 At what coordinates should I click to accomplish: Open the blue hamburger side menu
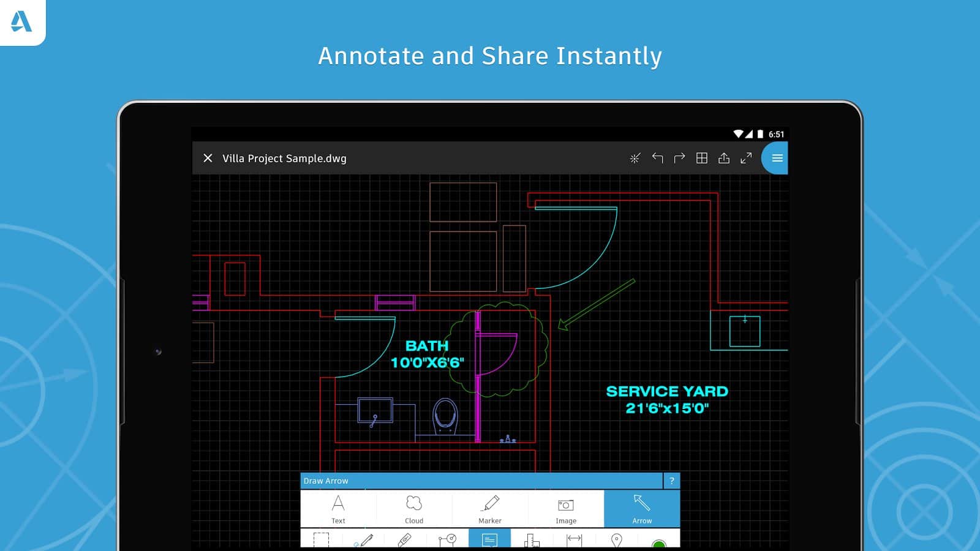click(777, 158)
